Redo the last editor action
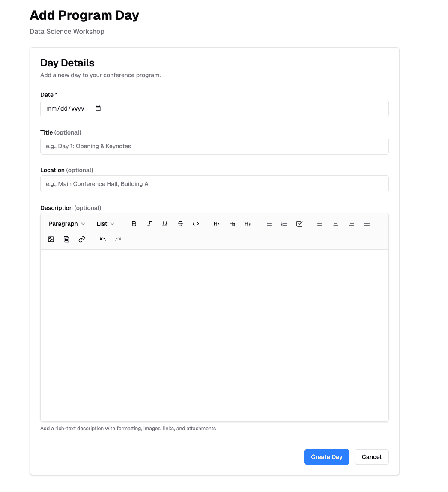This screenshot has width=448, height=492. [118, 239]
